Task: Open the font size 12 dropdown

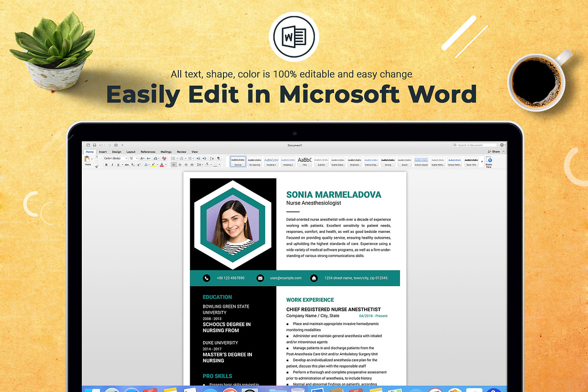Action: (x=137, y=158)
